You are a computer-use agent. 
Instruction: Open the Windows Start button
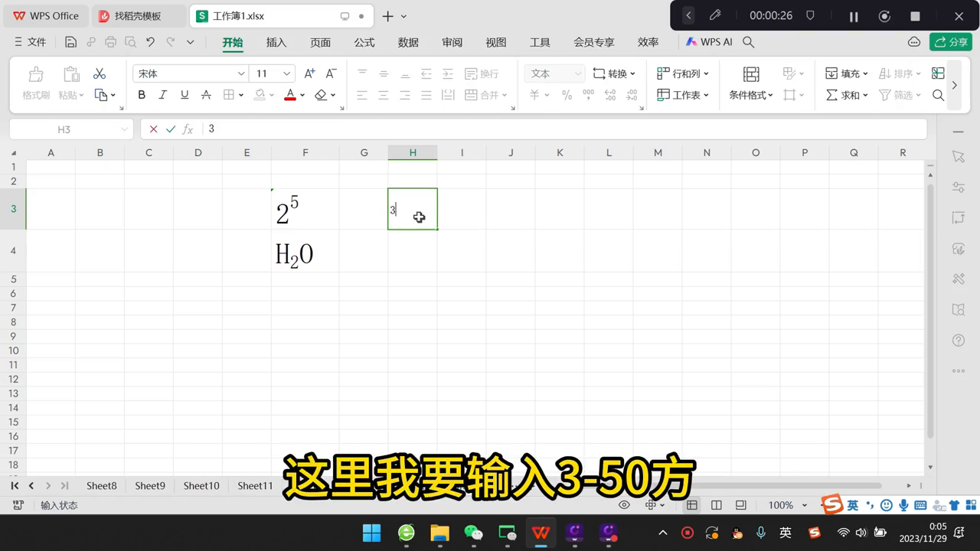tap(372, 533)
